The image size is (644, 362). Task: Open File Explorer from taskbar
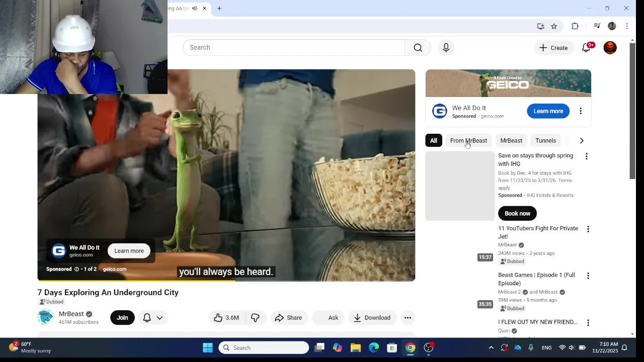coord(356,348)
